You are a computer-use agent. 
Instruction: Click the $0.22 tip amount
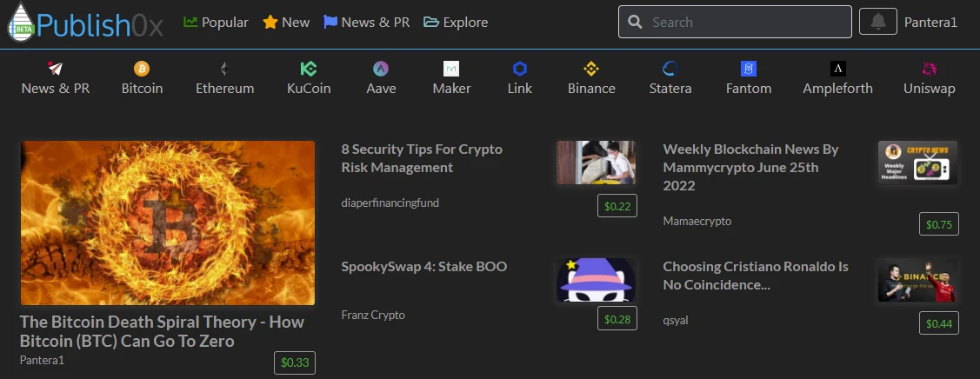617,206
